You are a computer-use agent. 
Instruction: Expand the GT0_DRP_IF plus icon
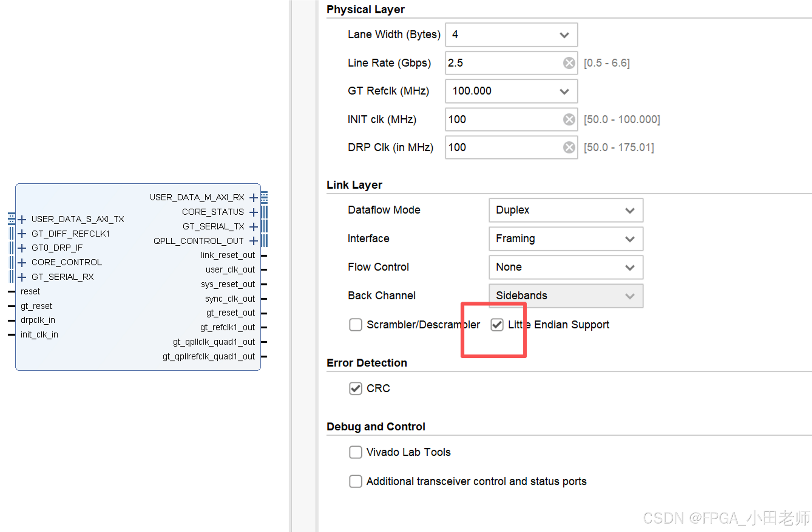click(22, 248)
